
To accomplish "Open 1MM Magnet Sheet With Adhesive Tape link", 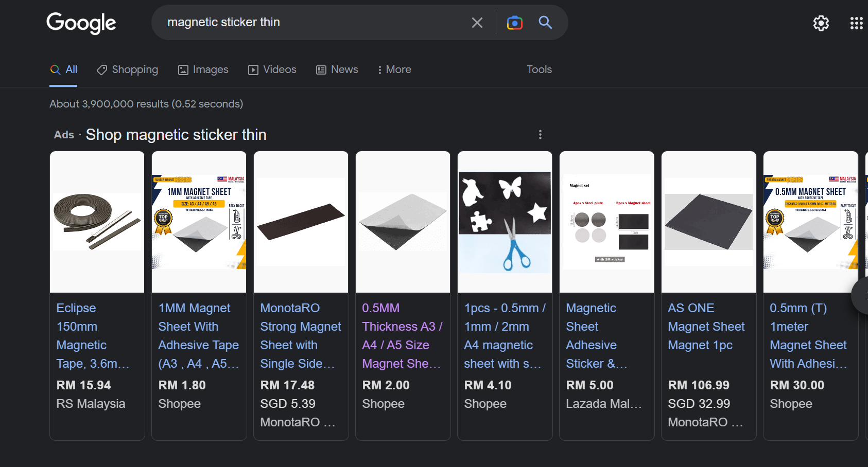I will (199, 336).
